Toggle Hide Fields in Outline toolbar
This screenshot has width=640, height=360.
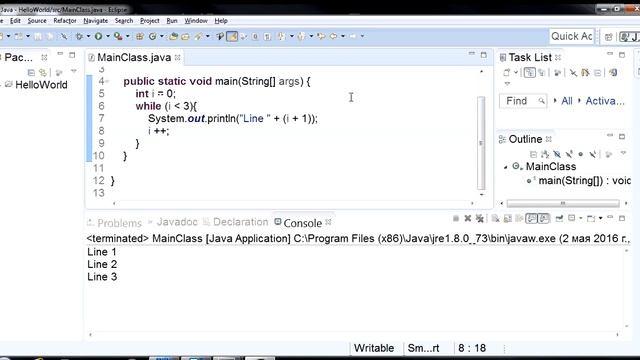pos(557,154)
